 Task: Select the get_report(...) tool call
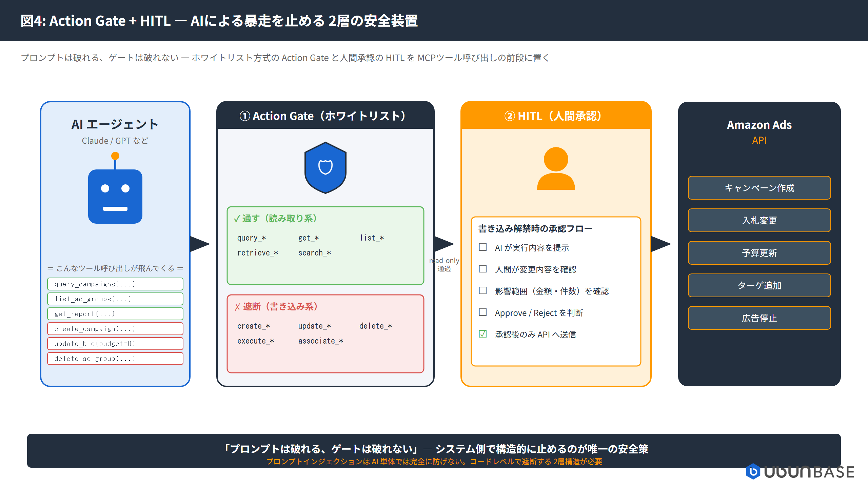(115, 314)
